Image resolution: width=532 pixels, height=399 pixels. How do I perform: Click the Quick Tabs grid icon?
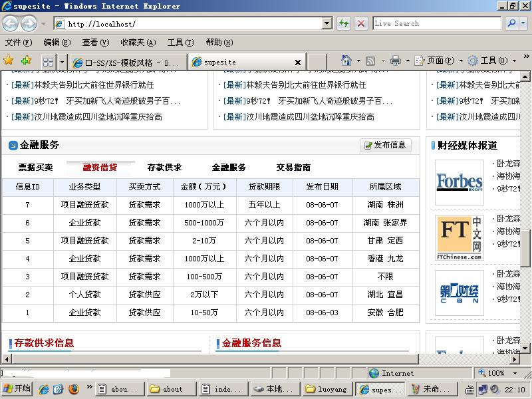pyautogui.click(x=48, y=62)
